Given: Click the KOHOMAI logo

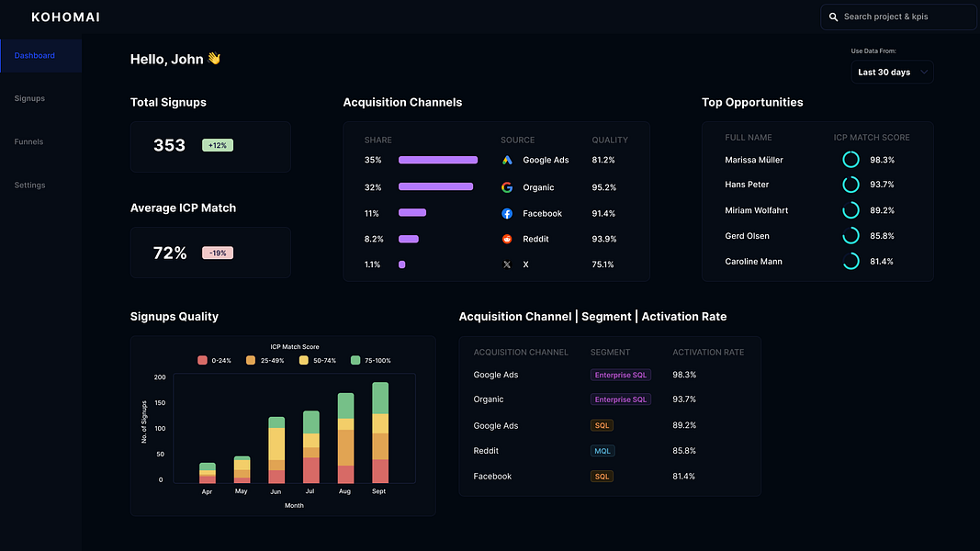Looking at the screenshot, I should click(65, 17).
